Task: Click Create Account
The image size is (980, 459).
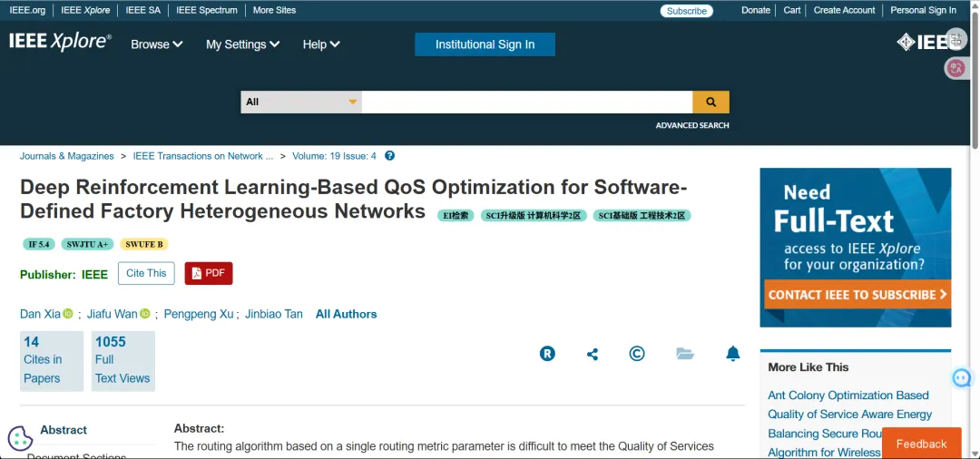Action: pos(845,10)
